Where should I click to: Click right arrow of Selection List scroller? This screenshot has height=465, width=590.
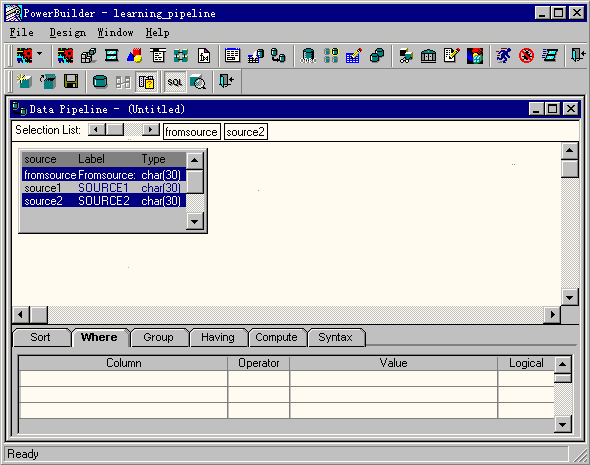[151, 130]
